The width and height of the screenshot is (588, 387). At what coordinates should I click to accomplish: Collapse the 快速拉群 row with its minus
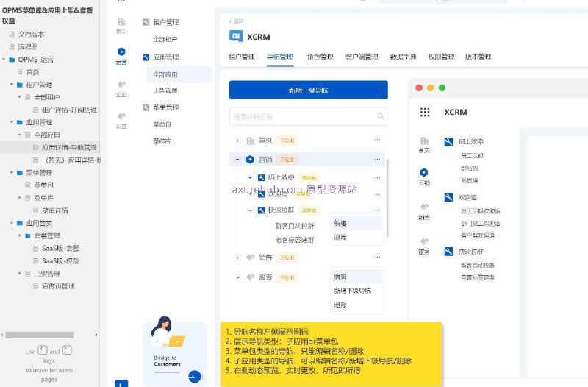[250, 210]
